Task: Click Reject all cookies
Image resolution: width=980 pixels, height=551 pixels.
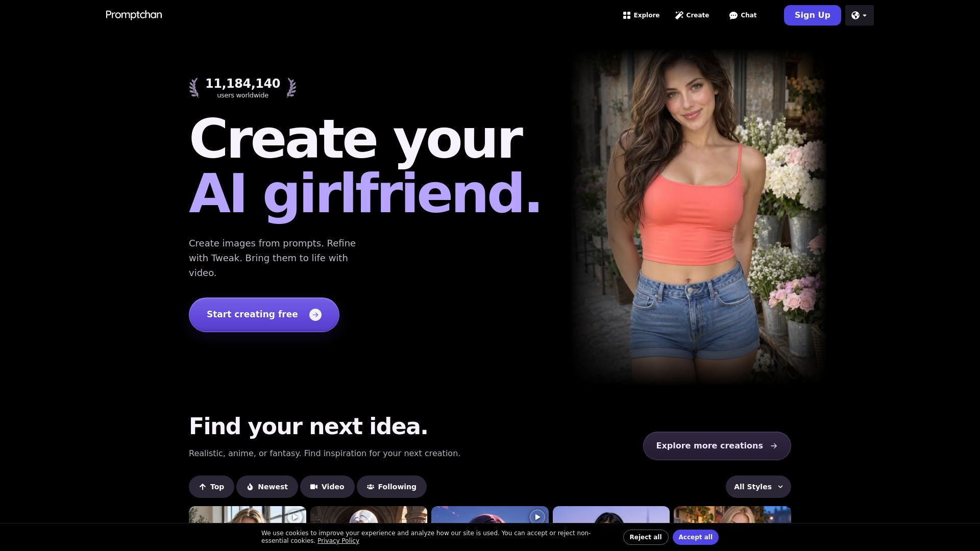Action: click(x=646, y=537)
